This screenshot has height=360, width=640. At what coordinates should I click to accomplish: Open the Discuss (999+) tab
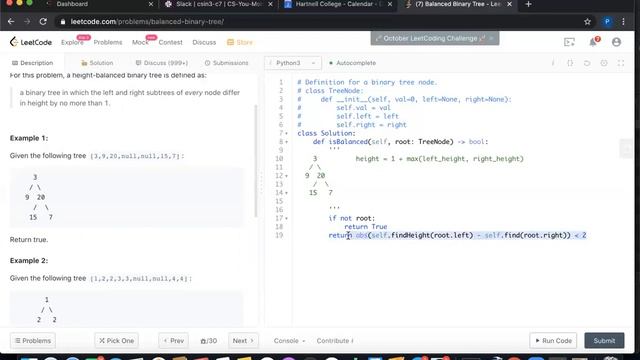click(162, 63)
